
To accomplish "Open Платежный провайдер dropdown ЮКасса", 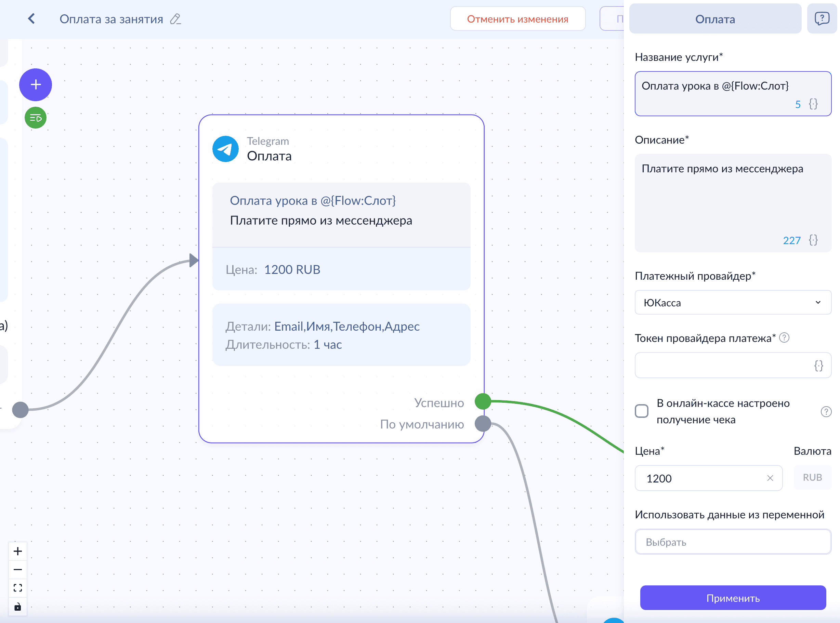I will 733,303.
